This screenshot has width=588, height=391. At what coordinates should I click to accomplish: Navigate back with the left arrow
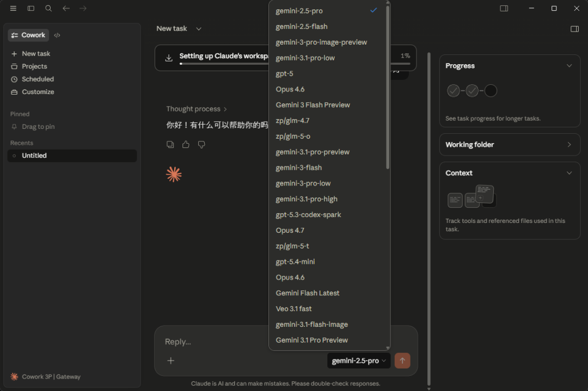(x=66, y=8)
